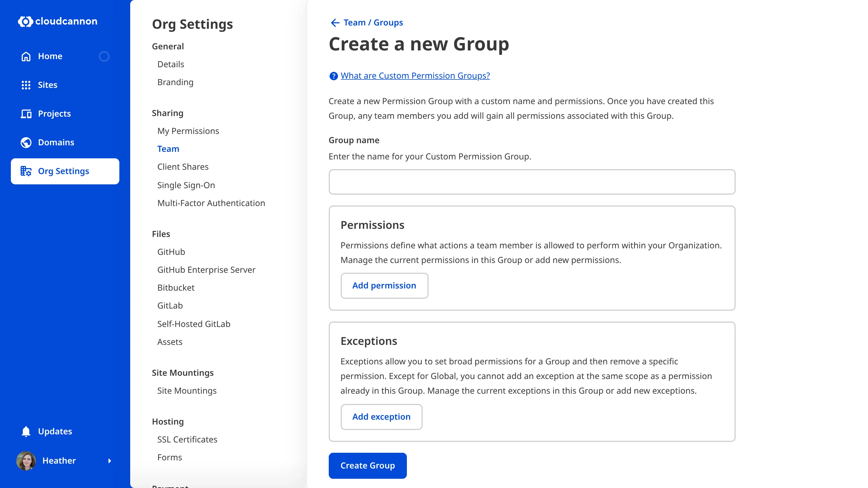Screen dimensions: 868x488
Task: Open GitHub under Files settings
Action: pyautogui.click(x=171, y=252)
